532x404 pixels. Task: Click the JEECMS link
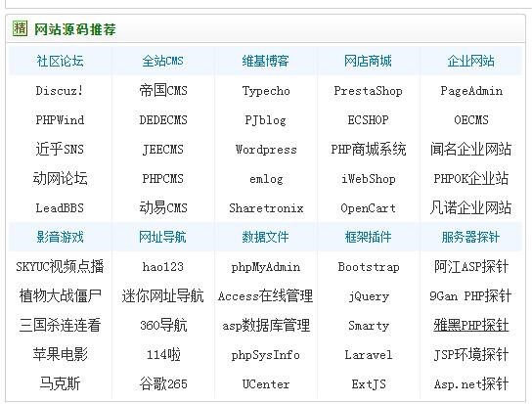[x=163, y=150]
